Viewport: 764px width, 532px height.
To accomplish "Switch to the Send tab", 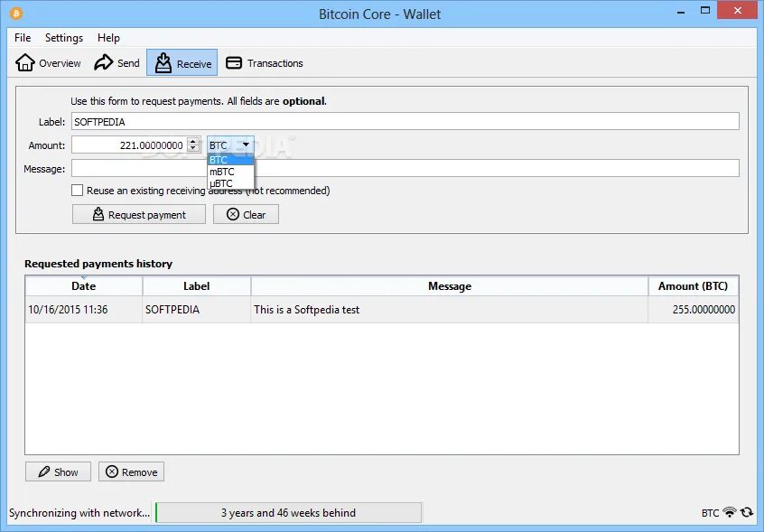I will pyautogui.click(x=116, y=63).
